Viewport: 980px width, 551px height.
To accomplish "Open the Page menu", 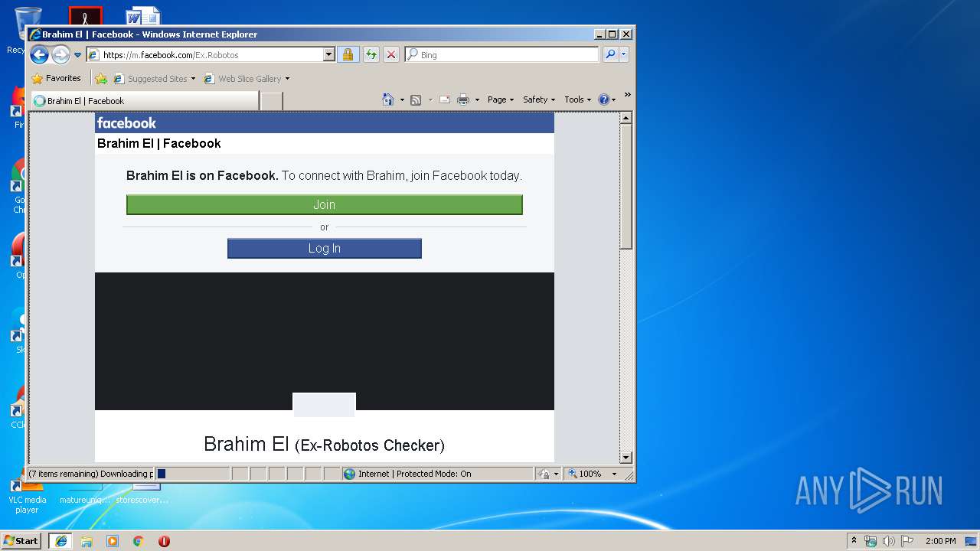I will point(501,99).
